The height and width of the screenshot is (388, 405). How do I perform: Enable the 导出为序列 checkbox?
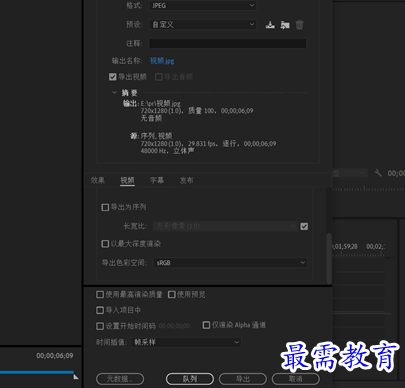(x=105, y=207)
